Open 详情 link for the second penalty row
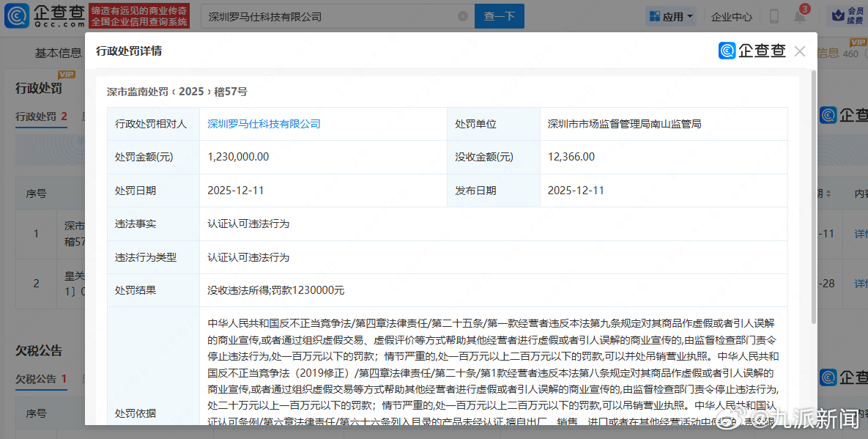Screen dimensions: 868x439 click(x=861, y=283)
